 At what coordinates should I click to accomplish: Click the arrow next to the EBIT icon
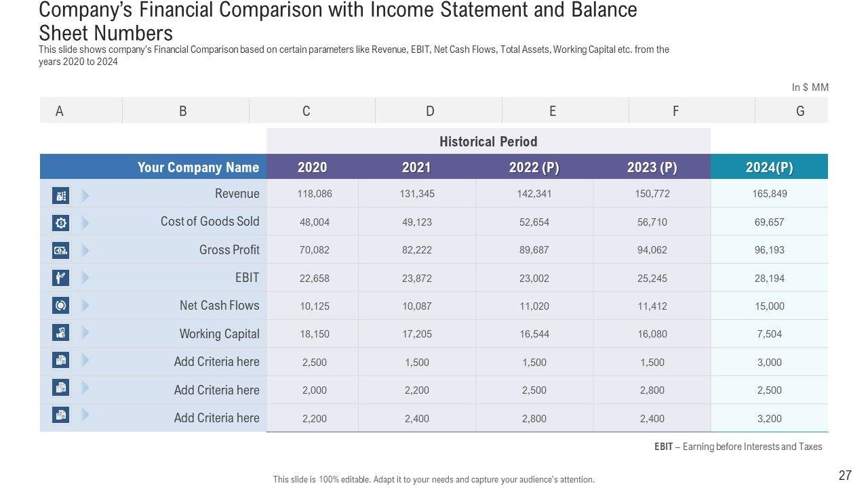[x=85, y=278]
